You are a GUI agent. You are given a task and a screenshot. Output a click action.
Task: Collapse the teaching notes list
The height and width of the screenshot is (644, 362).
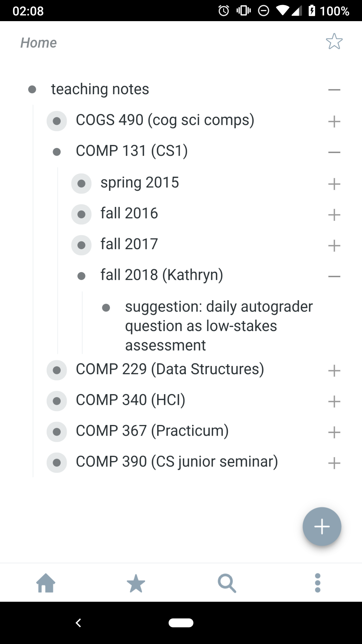(334, 90)
